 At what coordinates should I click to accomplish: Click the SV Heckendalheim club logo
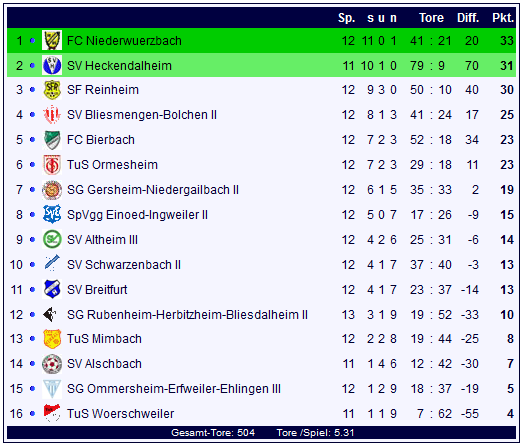pos(52,65)
